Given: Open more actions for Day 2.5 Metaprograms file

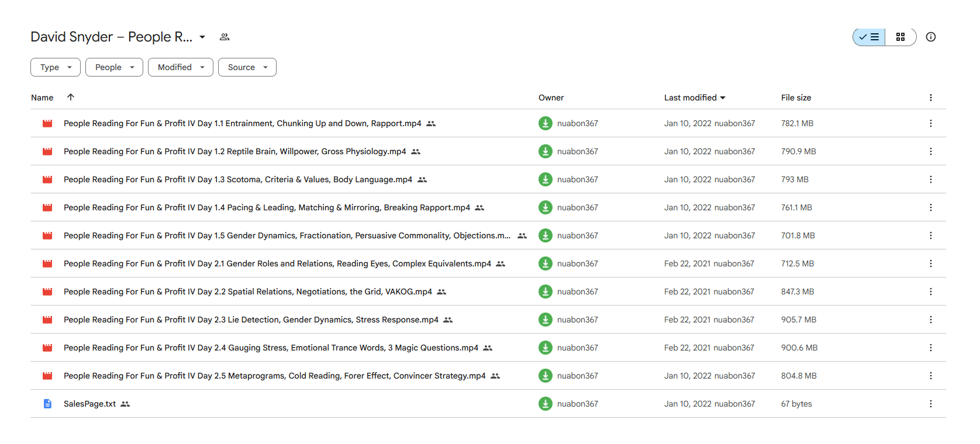Looking at the screenshot, I should click(931, 376).
